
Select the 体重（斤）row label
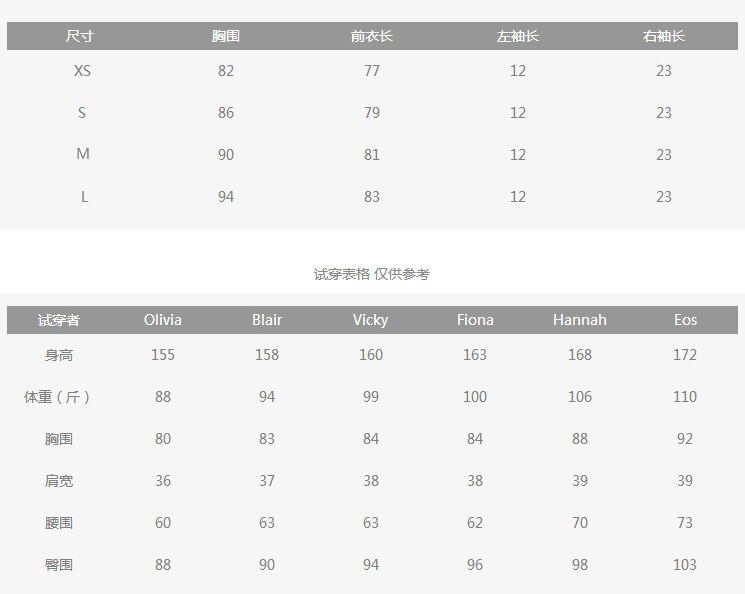click(x=59, y=397)
